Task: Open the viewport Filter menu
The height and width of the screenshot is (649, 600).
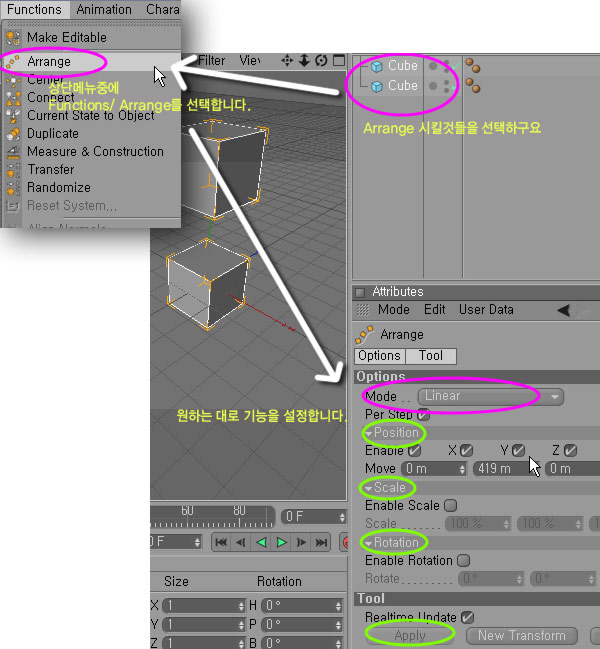Action: (211, 61)
